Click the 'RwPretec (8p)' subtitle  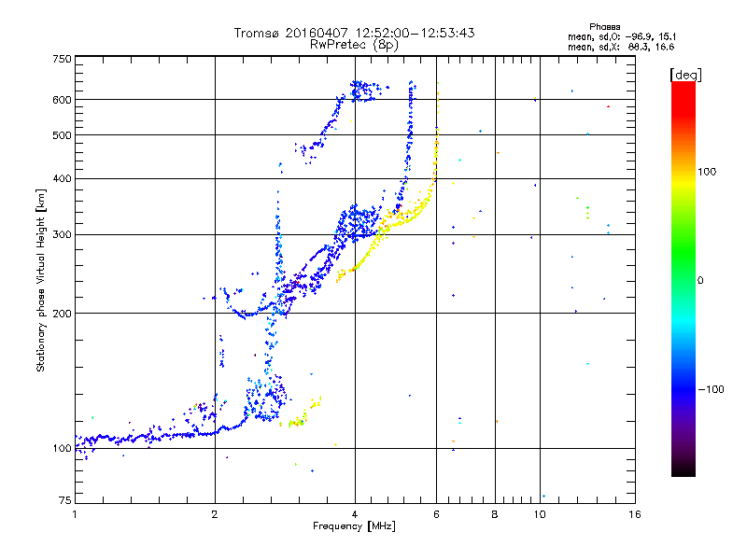pos(354,45)
